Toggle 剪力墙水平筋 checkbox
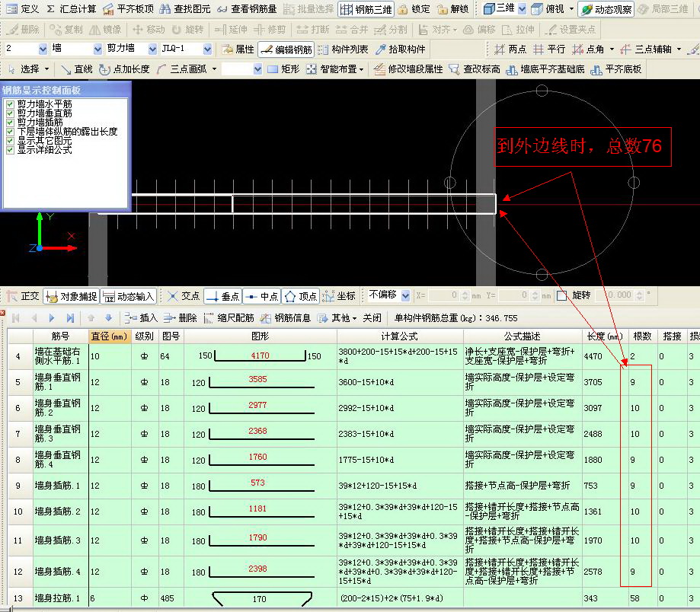 click(x=10, y=104)
